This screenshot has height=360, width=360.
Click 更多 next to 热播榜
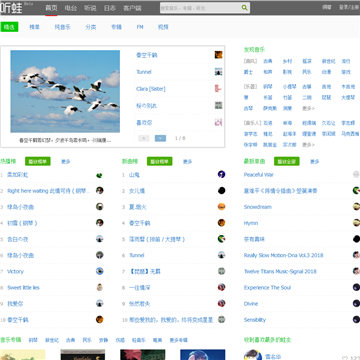pyautogui.click(x=66, y=161)
